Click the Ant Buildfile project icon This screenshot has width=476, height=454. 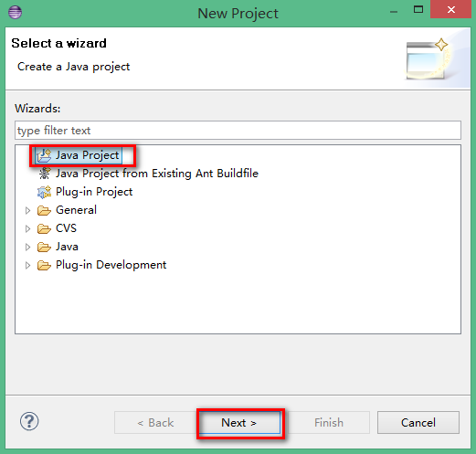[x=45, y=174]
